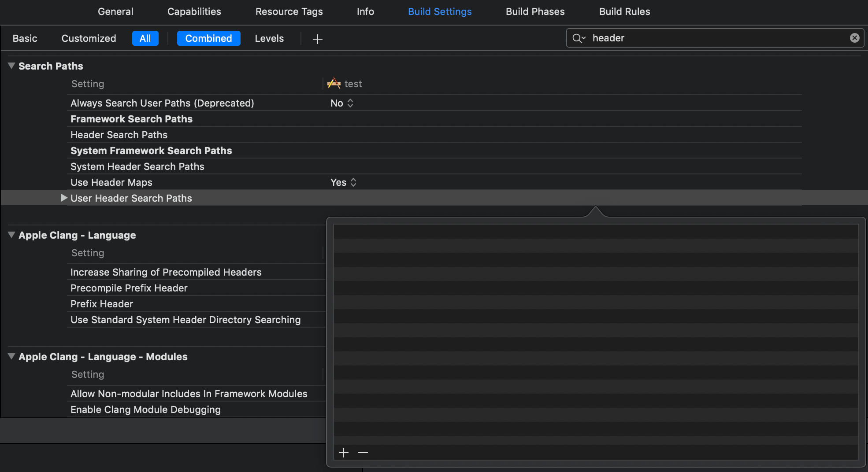Image resolution: width=868 pixels, height=472 pixels.
Task: Switch to Levels view mode
Action: coord(269,38)
